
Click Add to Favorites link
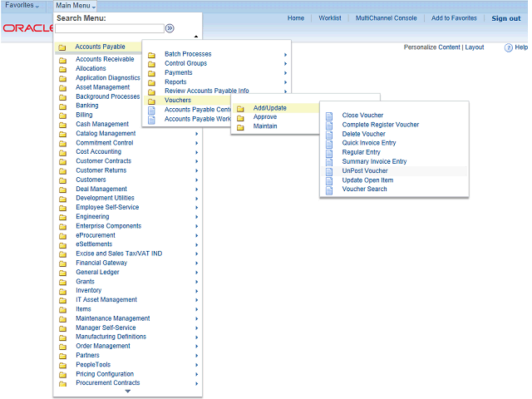pyautogui.click(x=454, y=18)
